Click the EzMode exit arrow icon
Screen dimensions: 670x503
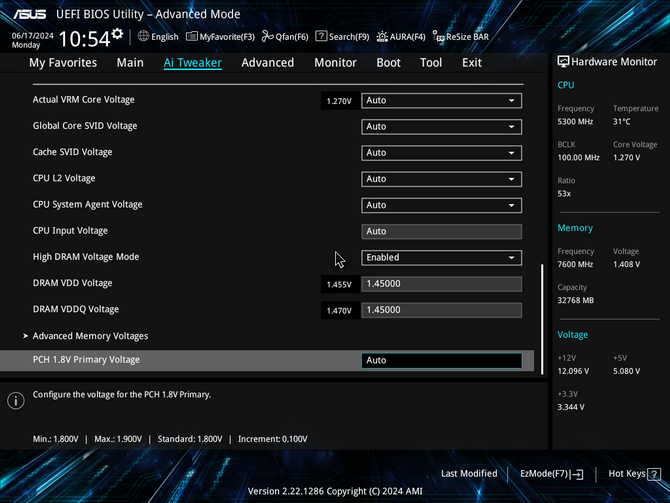pyautogui.click(x=576, y=474)
